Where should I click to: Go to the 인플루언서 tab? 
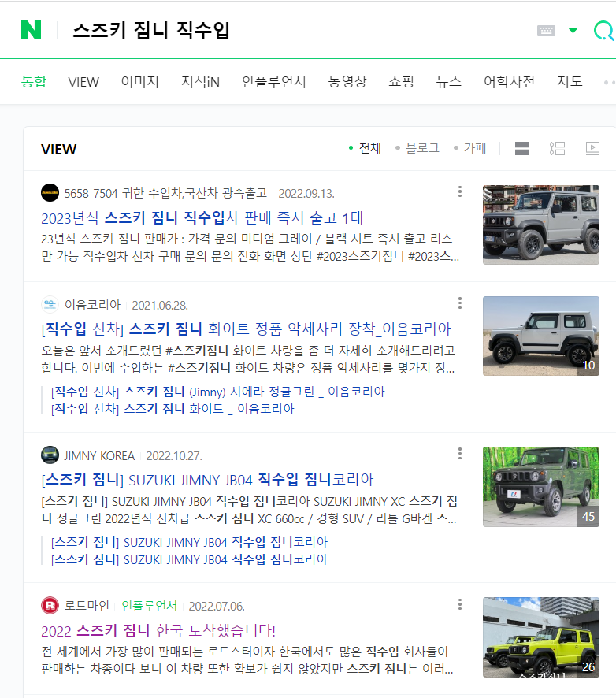pos(273,81)
